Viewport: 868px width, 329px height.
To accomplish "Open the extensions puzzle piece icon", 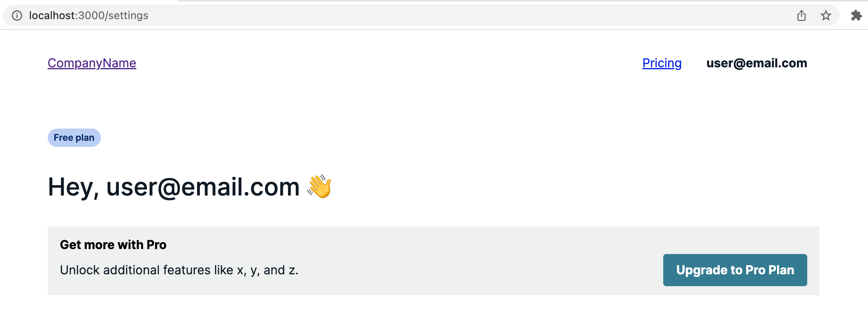I will point(856,15).
